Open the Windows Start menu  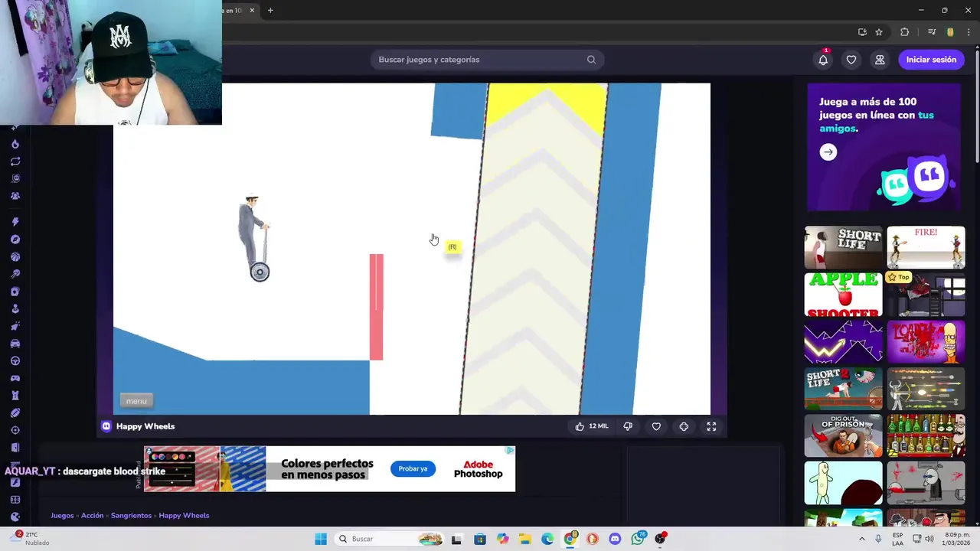[x=321, y=539]
